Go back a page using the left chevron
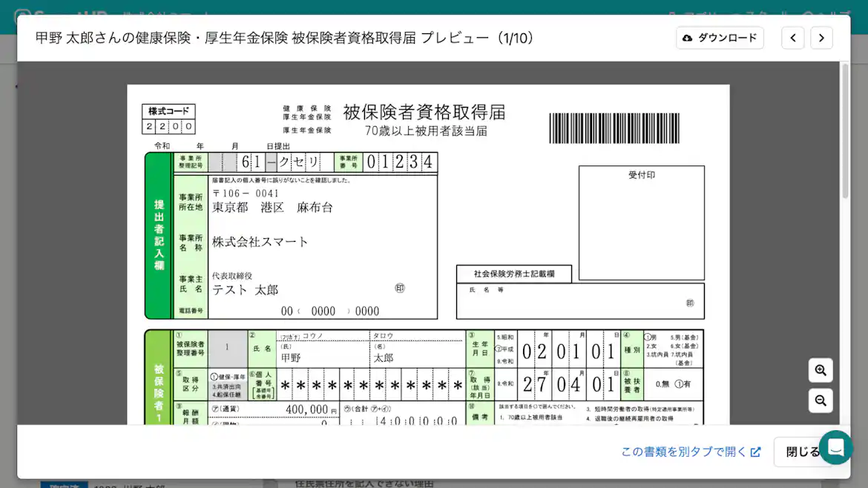 pos(792,37)
